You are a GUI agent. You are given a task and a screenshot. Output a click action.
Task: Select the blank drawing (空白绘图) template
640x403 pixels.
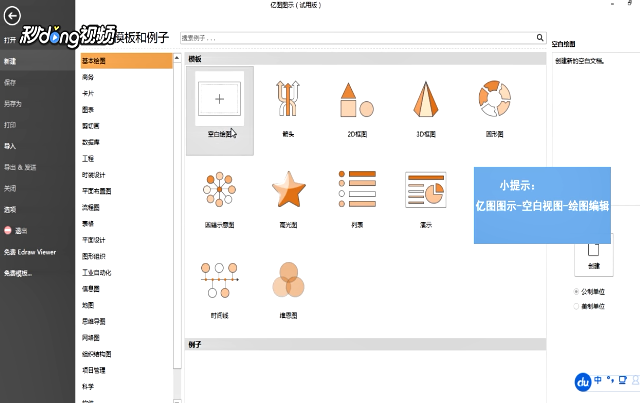pyautogui.click(x=220, y=110)
